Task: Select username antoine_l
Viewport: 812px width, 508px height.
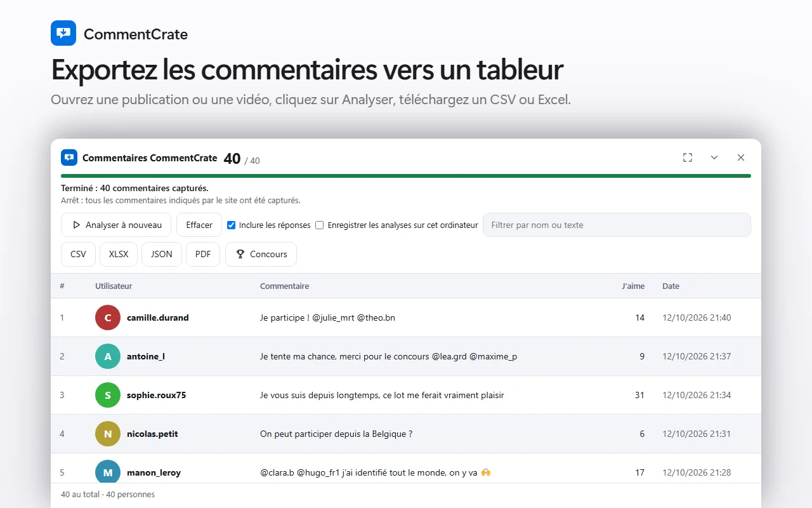Action: [146, 356]
